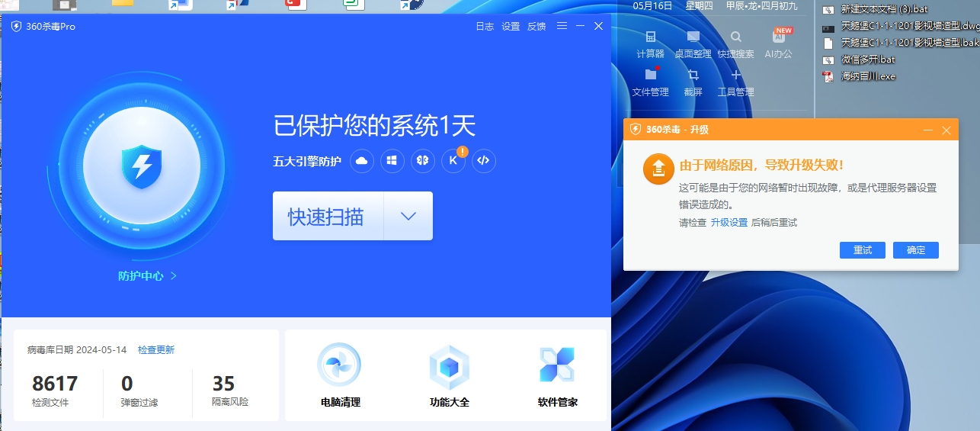Click 确定 button in upgrade dialog
The image size is (980, 431).
pyautogui.click(x=916, y=250)
